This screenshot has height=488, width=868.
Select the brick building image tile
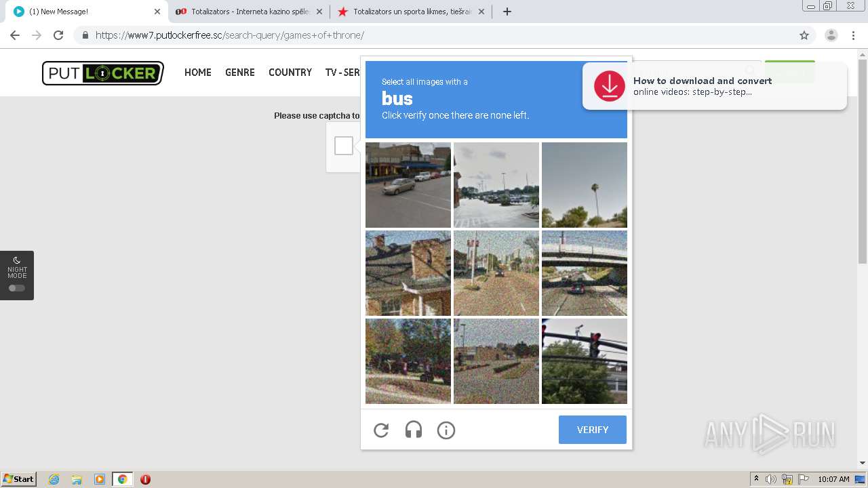[408, 273]
